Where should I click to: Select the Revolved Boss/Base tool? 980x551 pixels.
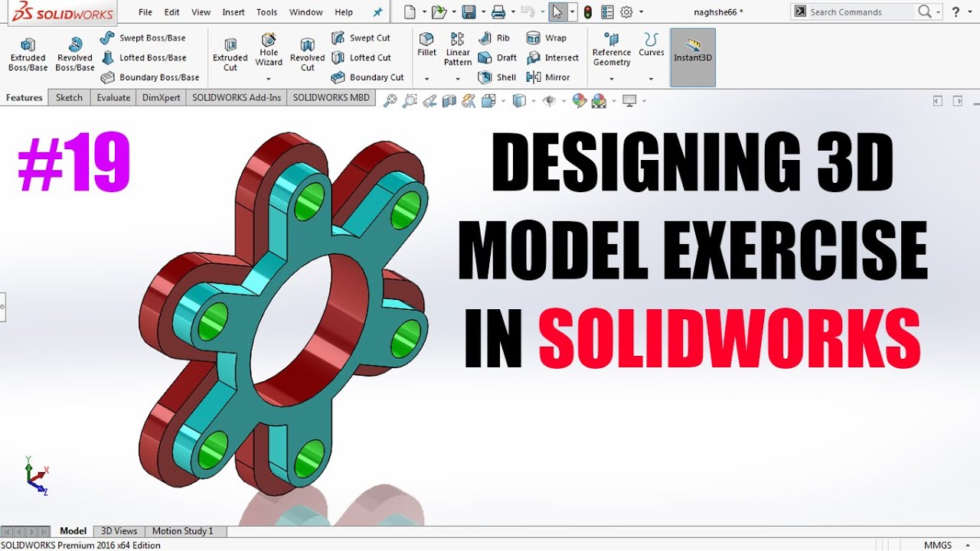(x=75, y=55)
